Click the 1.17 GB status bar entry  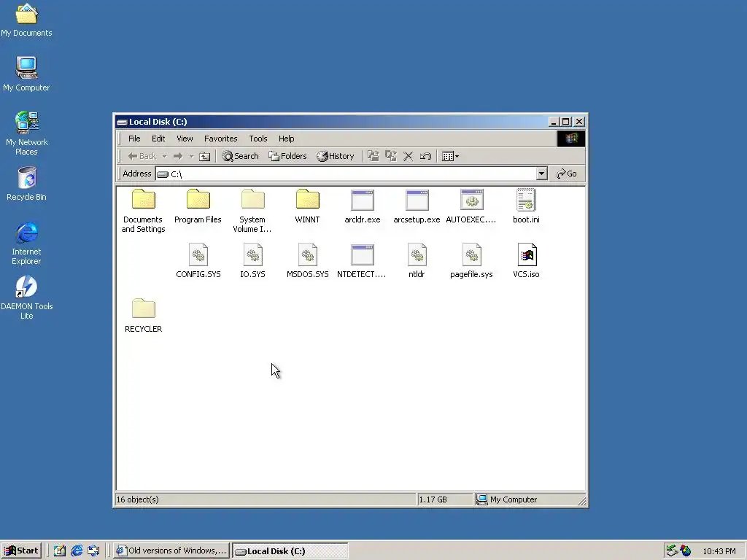(433, 499)
